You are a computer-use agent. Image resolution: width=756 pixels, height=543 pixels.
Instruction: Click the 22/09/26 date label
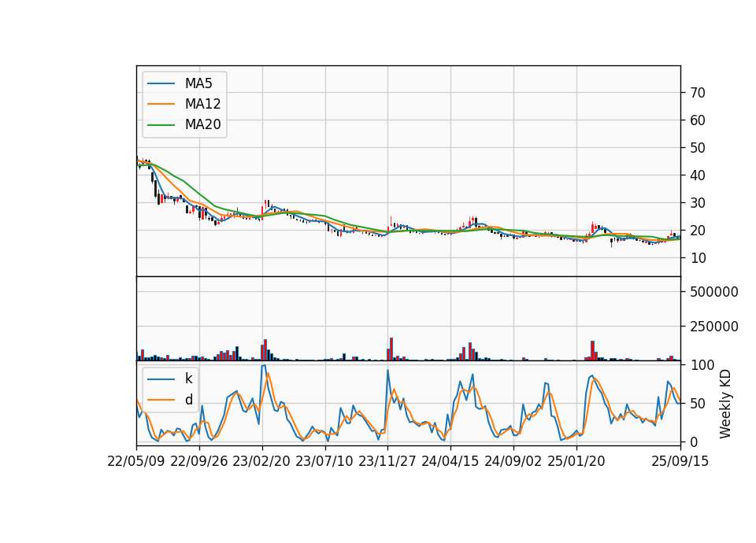pos(199,461)
